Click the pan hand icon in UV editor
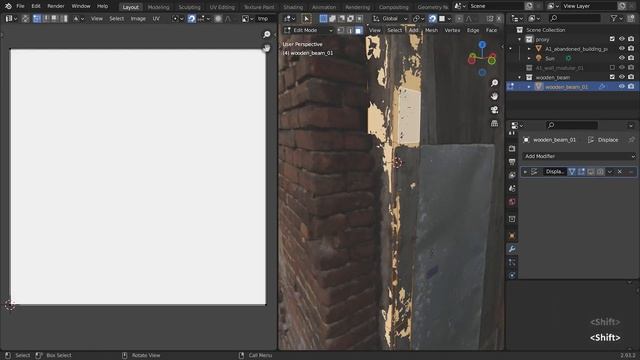640x360 pixels. click(x=267, y=48)
